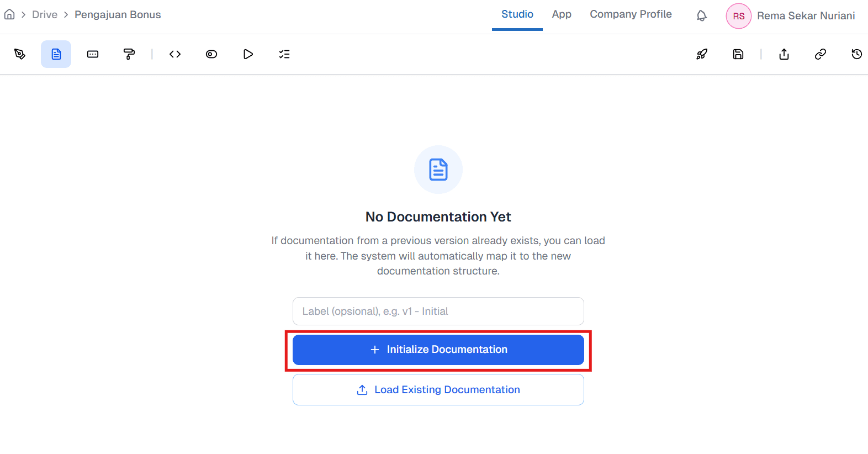Viewport: 868px width, 454px height.
Task: Click the share upload icon in toolbar
Action: coord(784,54)
